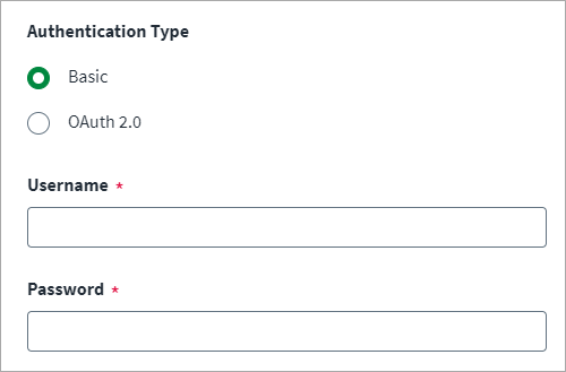Place cursor in the text box under Password
566x372 pixels.
click(287, 331)
